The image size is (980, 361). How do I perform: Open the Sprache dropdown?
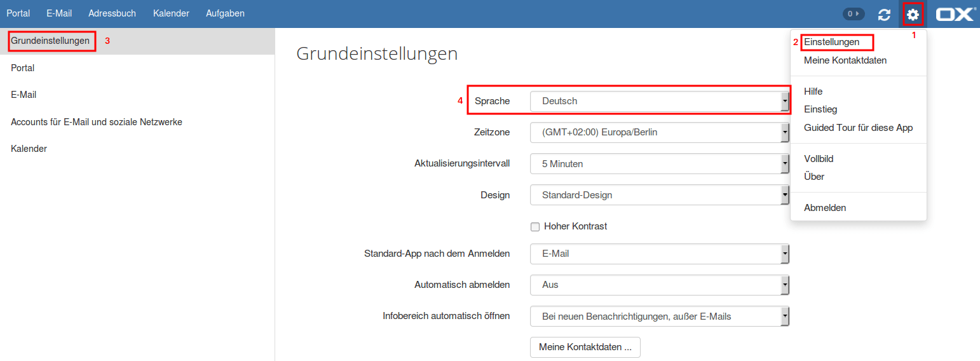point(660,101)
